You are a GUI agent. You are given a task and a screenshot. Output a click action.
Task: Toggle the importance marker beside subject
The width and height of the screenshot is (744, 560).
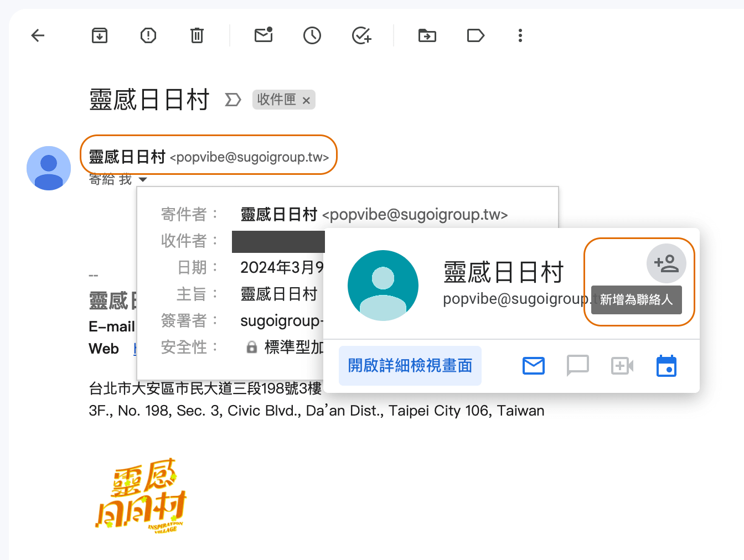pyautogui.click(x=233, y=100)
